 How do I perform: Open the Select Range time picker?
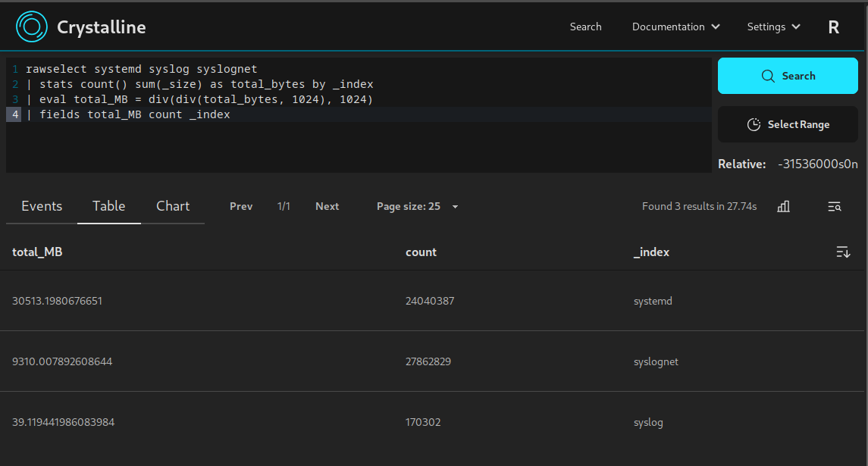(x=788, y=124)
